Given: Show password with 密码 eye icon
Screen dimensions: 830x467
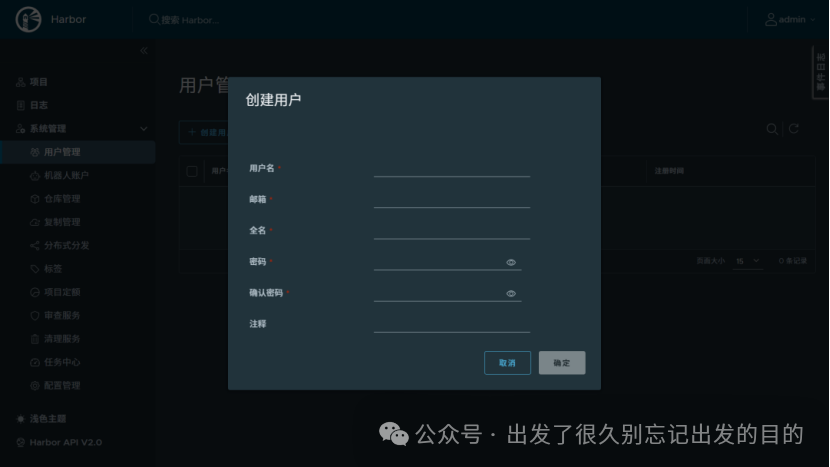Looking at the screenshot, I should pos(511,263).
